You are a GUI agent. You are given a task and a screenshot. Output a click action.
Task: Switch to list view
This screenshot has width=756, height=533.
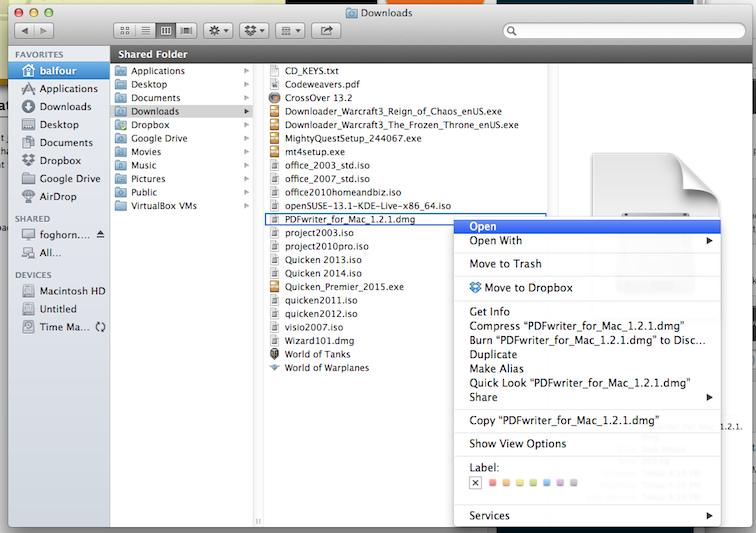tap(145, 31)
